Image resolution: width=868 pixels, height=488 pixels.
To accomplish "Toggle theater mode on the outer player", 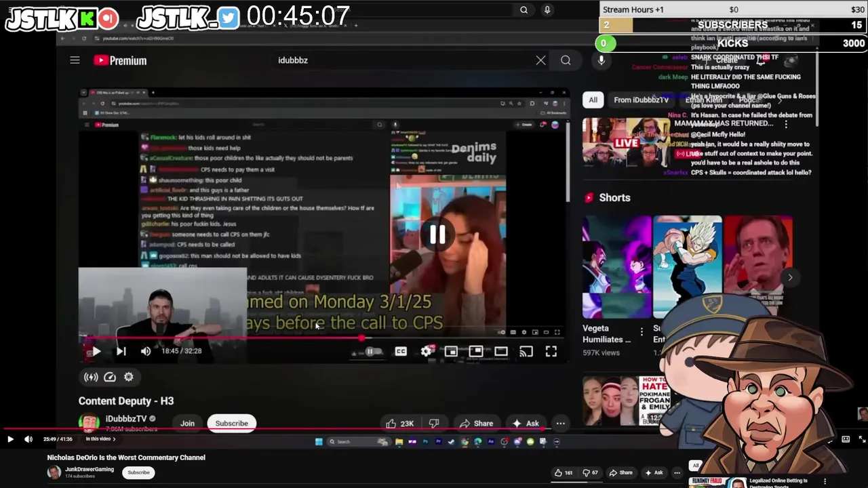I will coord(846,439).
